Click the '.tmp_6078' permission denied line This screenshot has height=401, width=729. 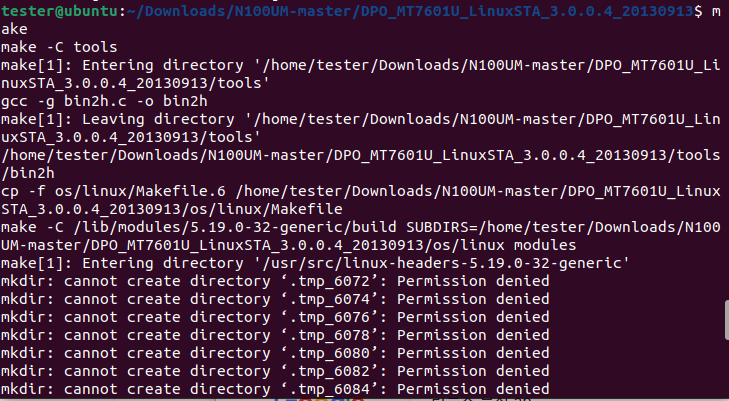pyautogui.click(x=275, y=335)
